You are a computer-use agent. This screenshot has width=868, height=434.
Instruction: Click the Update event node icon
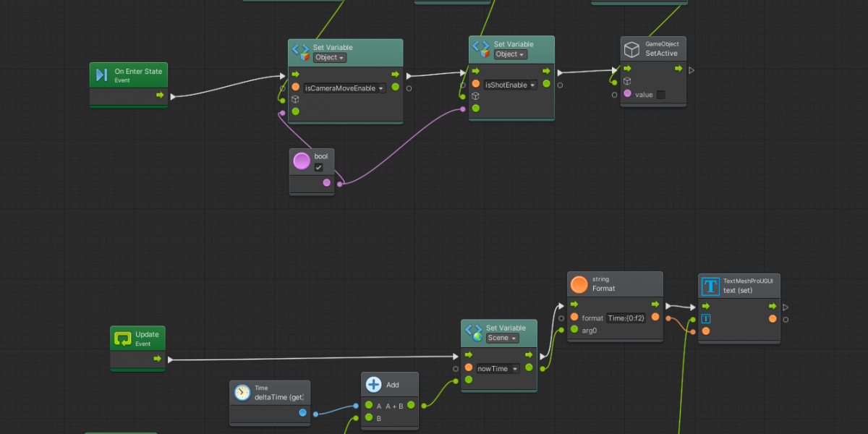pos(122,339)
